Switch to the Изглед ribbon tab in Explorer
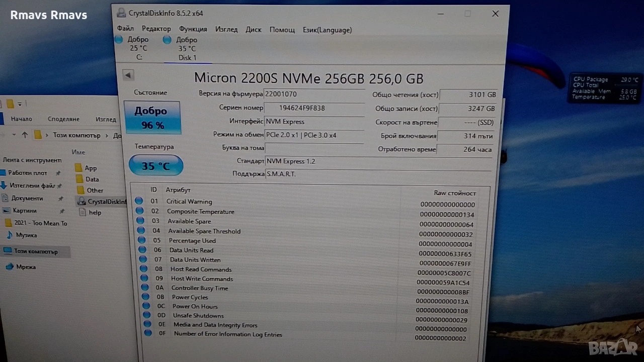Screen dimensions: 644x362 pos(106,119)
